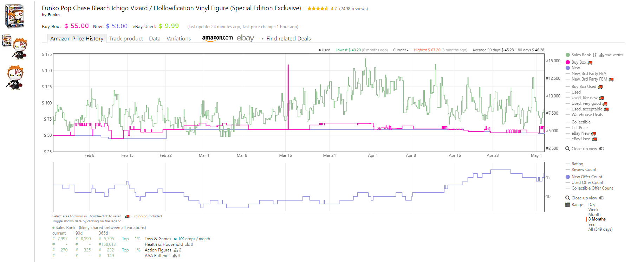644x262 pixels.
Task: Select the third product image thumbnail
Action: [x=15, y=77]
